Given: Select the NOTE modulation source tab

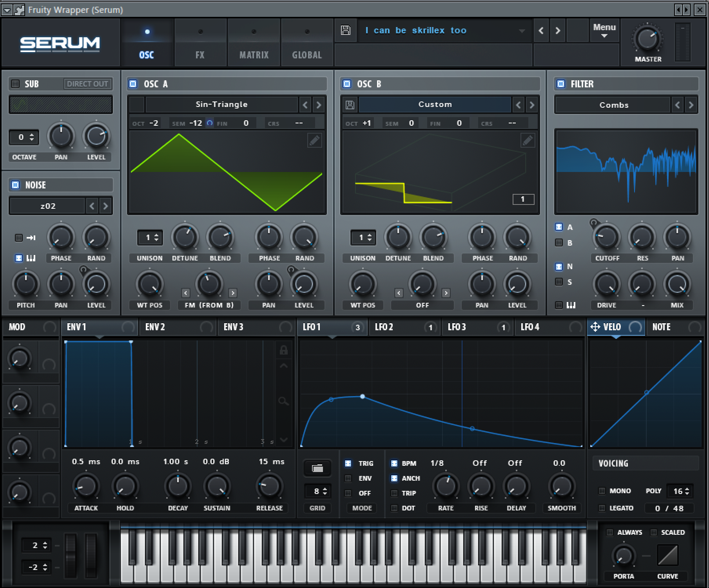Looking at the screenshot, I should 676,327.
